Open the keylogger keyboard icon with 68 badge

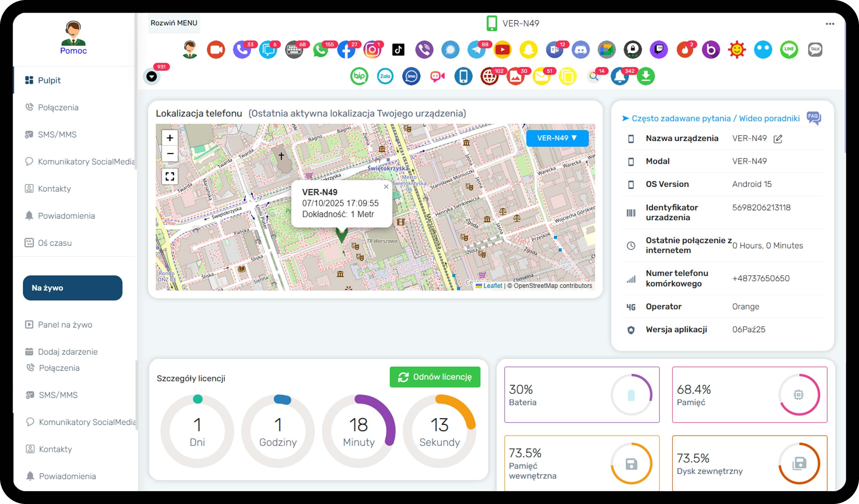pyautogui.click(x=294, y=50)
